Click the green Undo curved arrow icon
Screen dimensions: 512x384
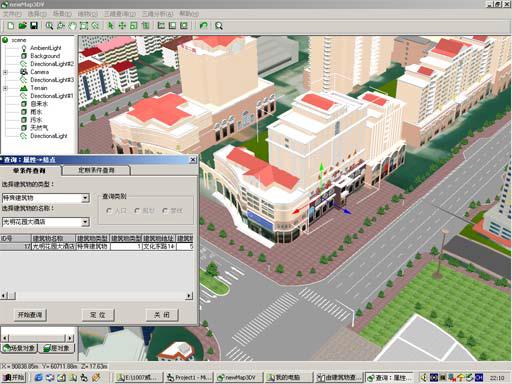point(203,26)
